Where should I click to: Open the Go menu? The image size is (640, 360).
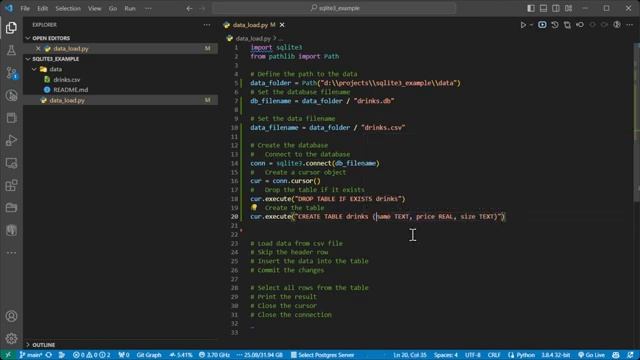[x=113, y=8]
